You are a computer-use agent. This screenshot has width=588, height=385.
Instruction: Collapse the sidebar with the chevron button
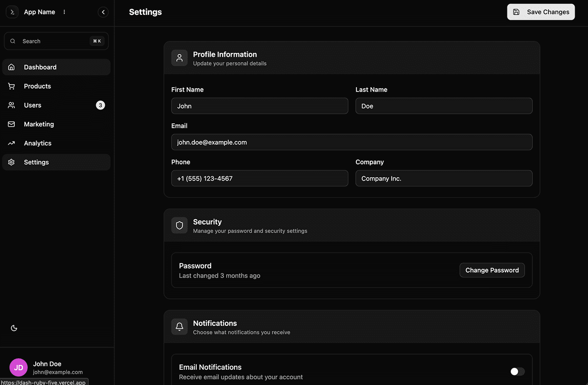tap(103, 11)
